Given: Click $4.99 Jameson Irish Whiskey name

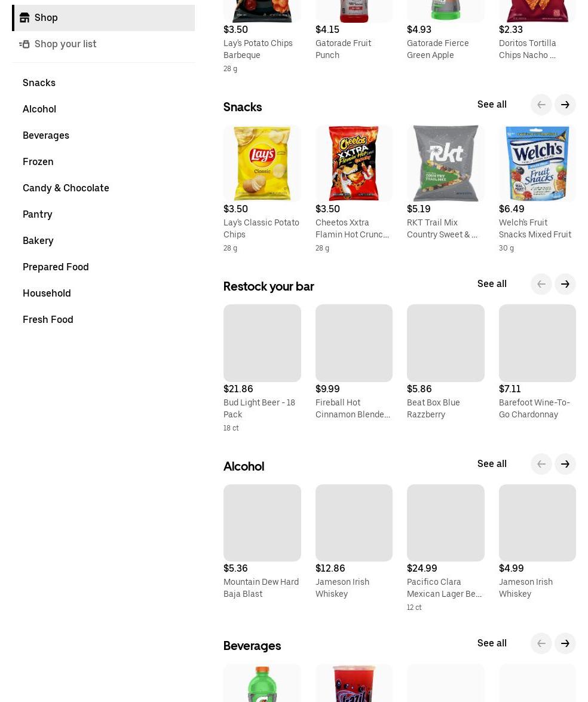Looking at the screenshot, I should pyautogui.click(x=526, y=588).
